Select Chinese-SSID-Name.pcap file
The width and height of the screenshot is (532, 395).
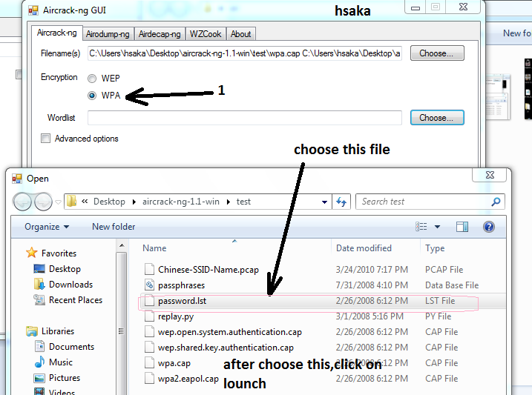coord(208,270)
